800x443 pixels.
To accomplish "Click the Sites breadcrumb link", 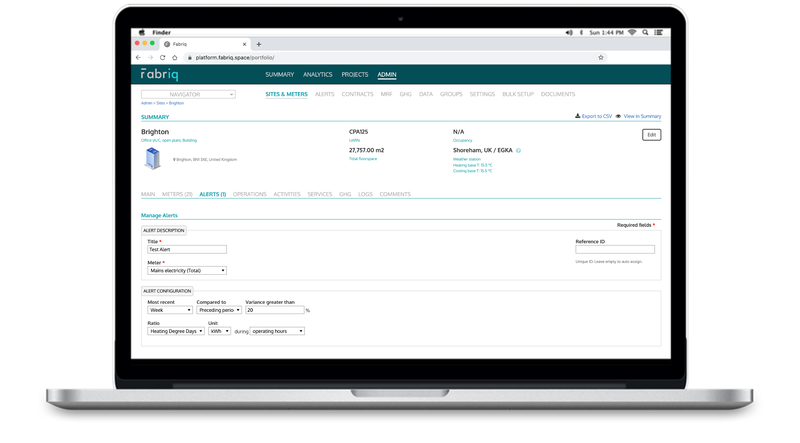I will coord(161,103).
